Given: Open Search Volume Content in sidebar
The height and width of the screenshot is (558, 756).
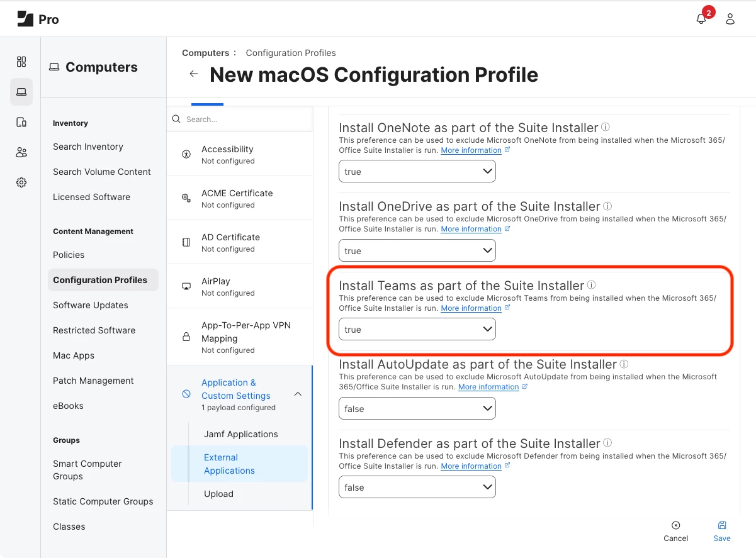Looking at the screenshot, I should coord(102,172).
